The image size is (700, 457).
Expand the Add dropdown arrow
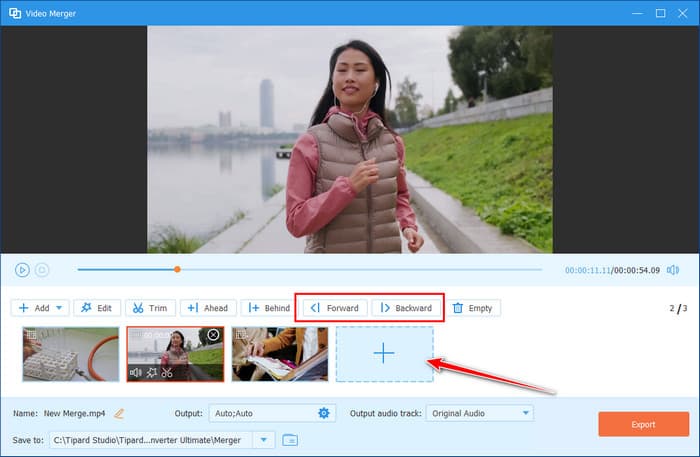pos(59,308)
